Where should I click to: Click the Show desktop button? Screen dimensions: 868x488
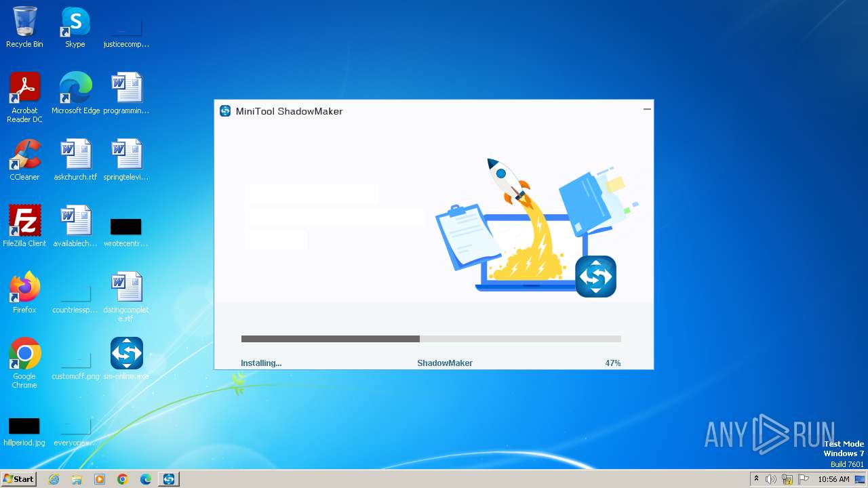(x=861, y=479)
